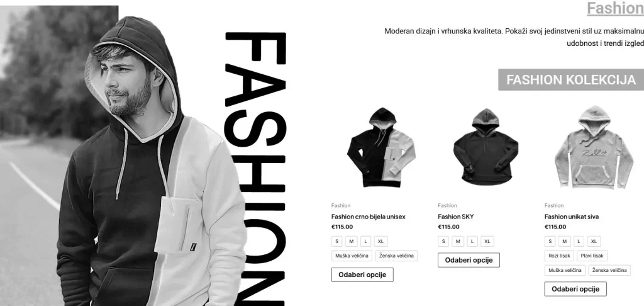Open the Fashion heading link
644x306 pixels.
pyautogui.click(x=615, y=9)
